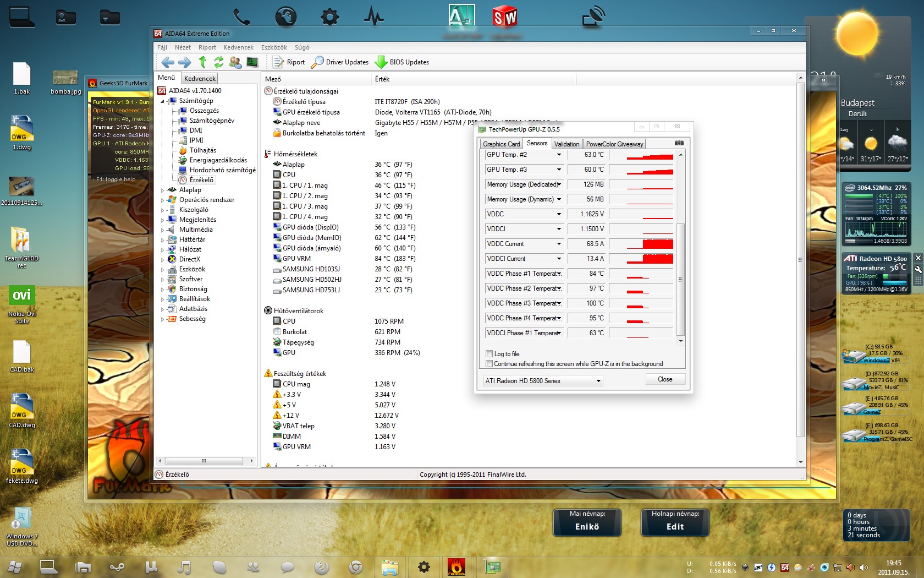Viewport: 924px width, 578px height.
Task: Click the Windows Start button
Action: pyautogui.click(x=15, y=566)
